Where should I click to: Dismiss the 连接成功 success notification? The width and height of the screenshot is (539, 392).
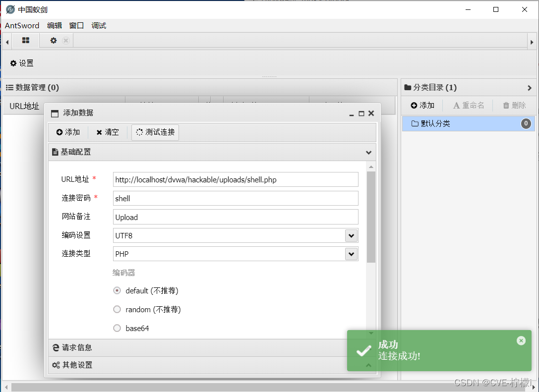(521, 340)
